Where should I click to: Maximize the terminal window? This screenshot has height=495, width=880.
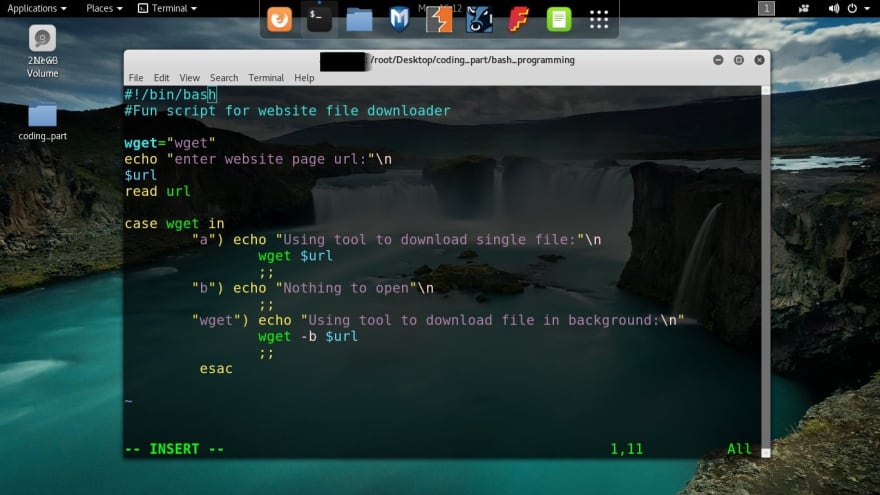(x=739, y=60)
